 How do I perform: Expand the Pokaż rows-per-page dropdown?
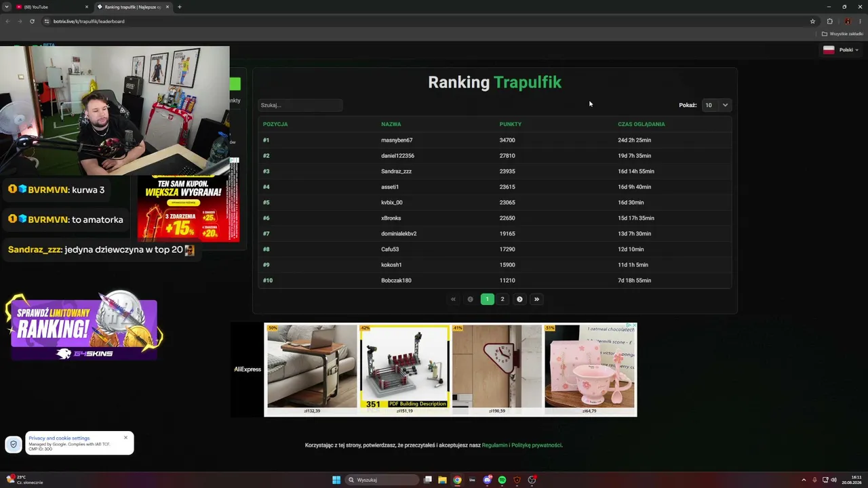(x=717, y=105)
